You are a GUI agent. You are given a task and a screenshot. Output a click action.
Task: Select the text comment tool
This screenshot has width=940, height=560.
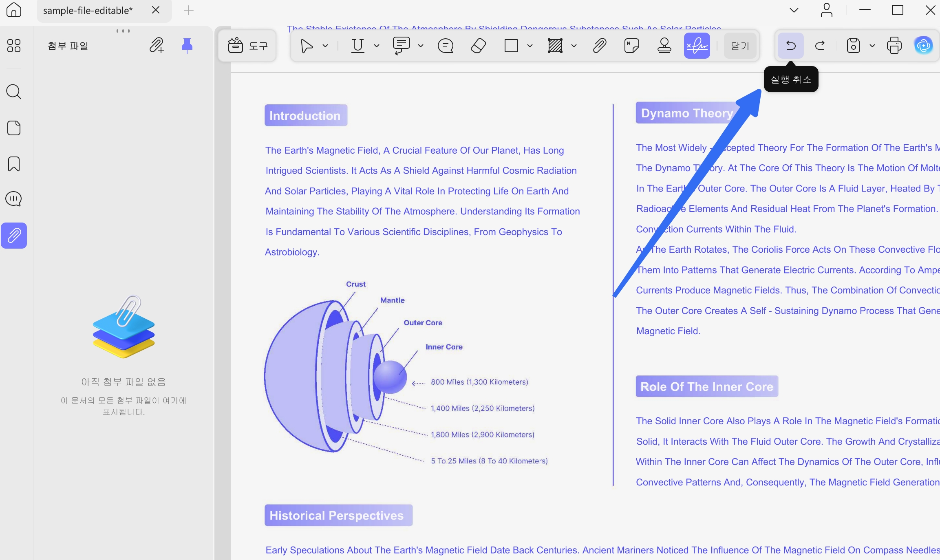pos(402,46)
